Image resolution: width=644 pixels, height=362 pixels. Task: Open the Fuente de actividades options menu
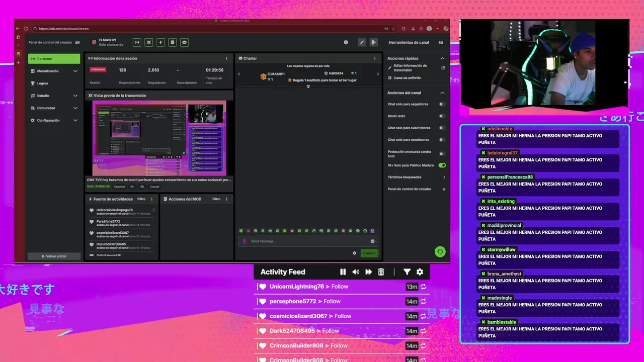tap(152, 199)
